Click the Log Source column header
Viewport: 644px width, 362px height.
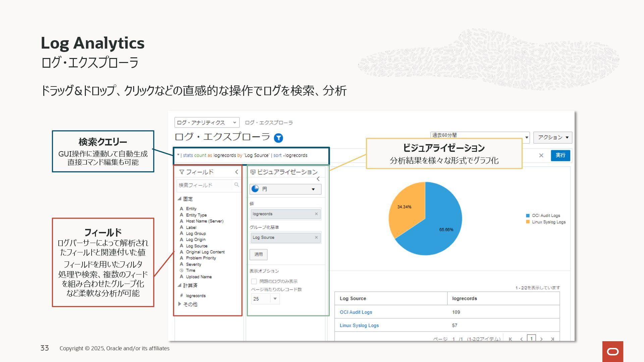[x=391, y=298]
